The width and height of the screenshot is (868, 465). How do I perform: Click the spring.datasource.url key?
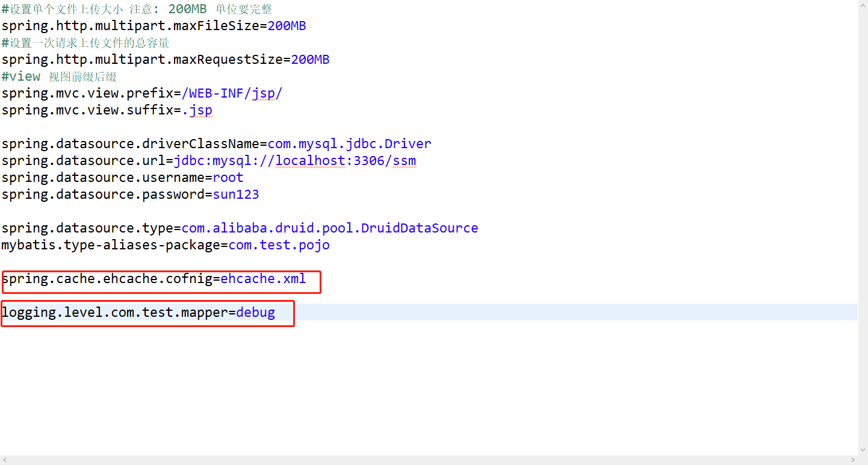tap(84, 161)
